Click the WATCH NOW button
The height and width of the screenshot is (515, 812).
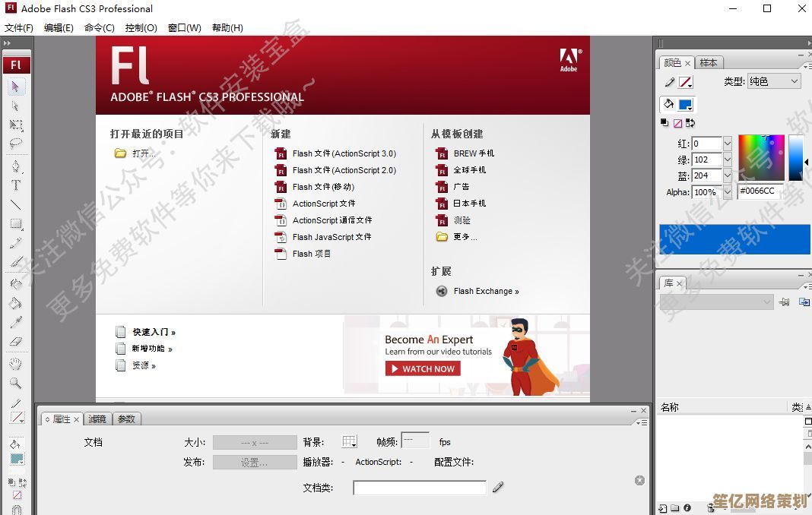[x=423, y=368]
